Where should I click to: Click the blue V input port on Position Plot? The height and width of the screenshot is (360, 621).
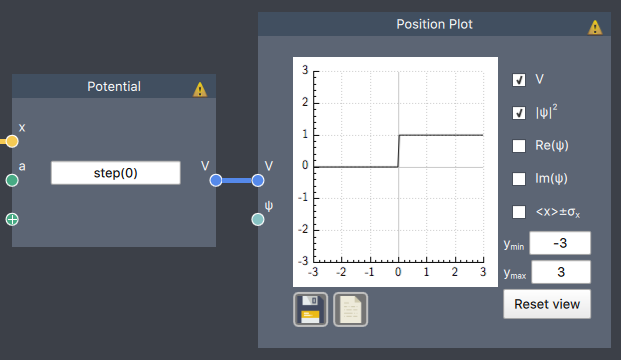tap(258, 181)
